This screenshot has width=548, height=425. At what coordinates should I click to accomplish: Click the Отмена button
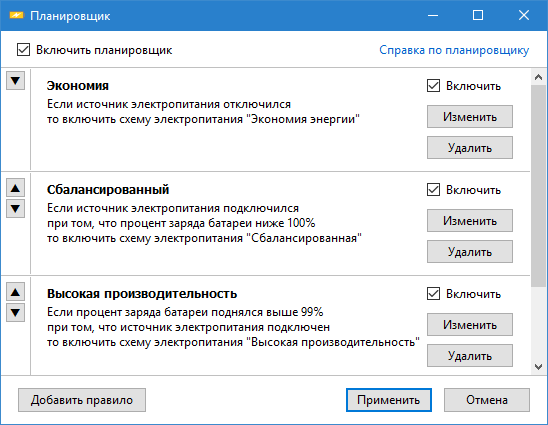(x=486, y=400)
